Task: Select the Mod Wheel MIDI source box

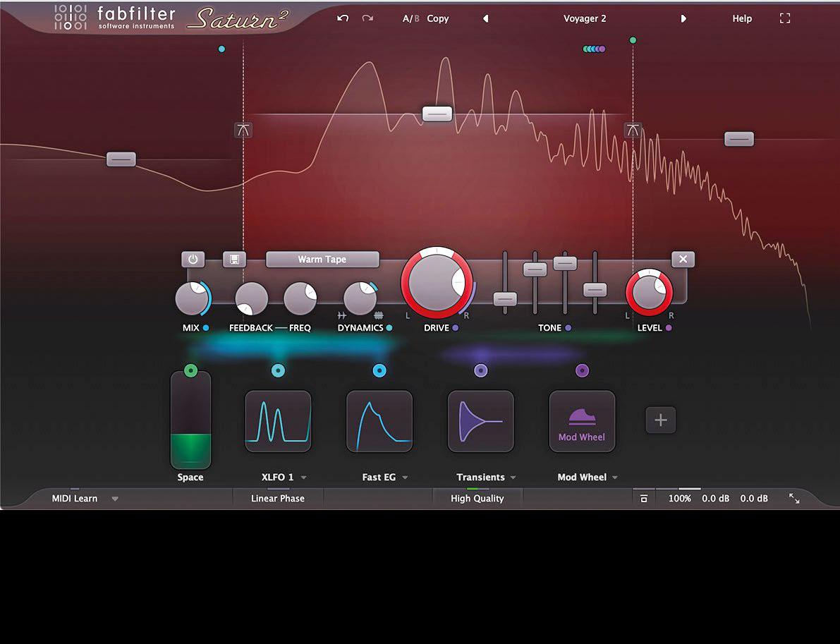Action: [x=582, y=422]
